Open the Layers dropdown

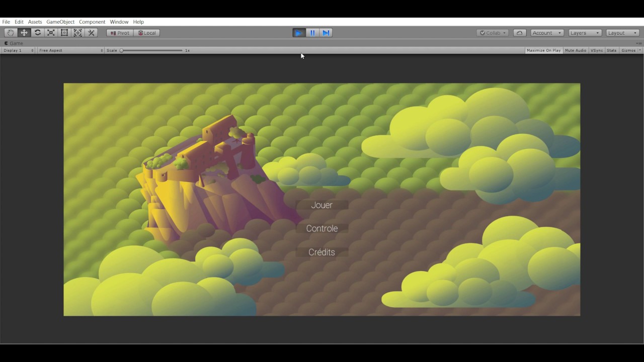(x=585, y=33)
